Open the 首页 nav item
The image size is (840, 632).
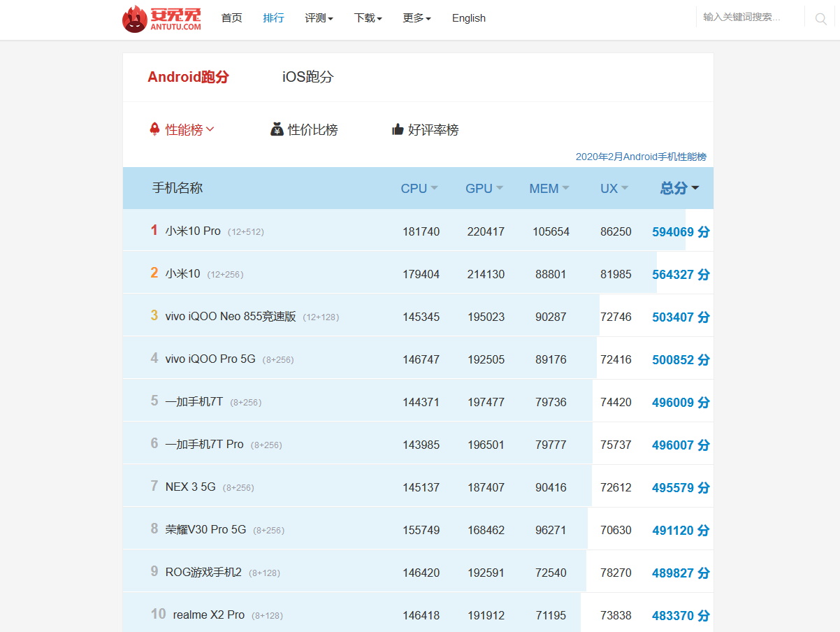pos(232,18)
